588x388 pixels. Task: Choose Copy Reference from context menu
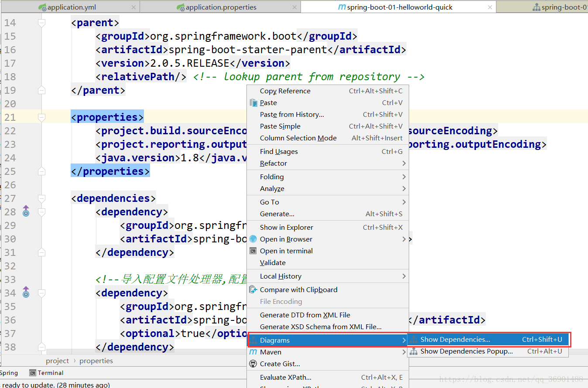[328, 91]
